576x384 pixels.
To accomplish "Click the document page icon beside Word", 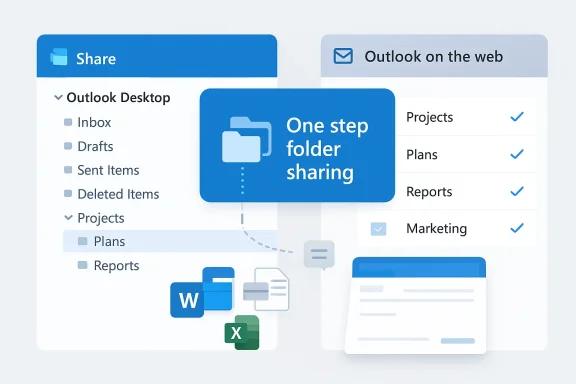I will point(267,289).
